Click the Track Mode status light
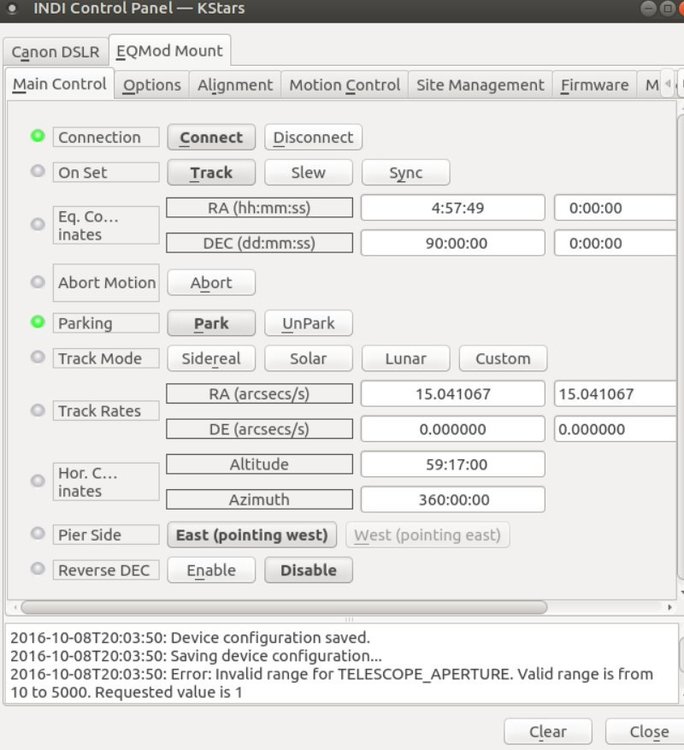This screenshot has height=750, width=684. (37, 357)
